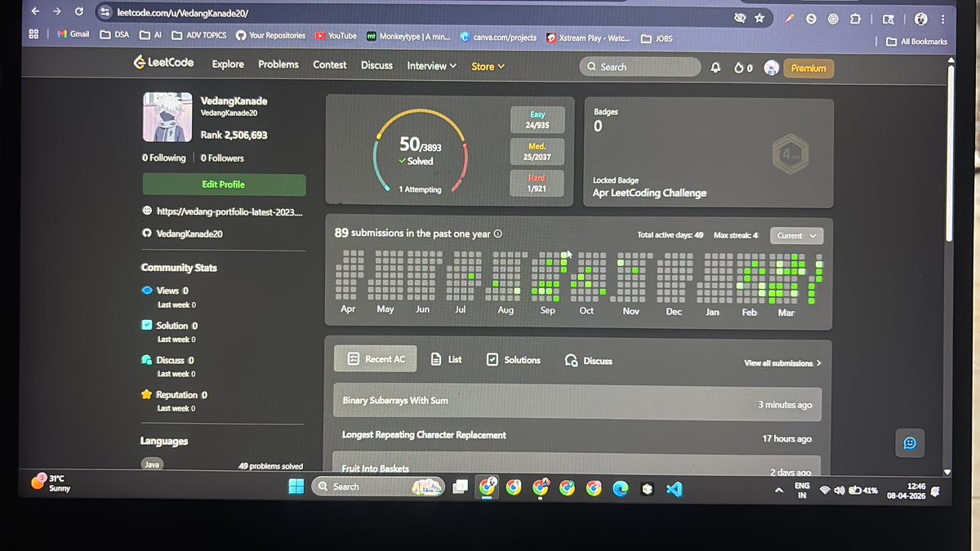Open the VedangKanade20 GitHub link
The height and width of the screenshot is (551, 980).
click(x=189, y=233)
